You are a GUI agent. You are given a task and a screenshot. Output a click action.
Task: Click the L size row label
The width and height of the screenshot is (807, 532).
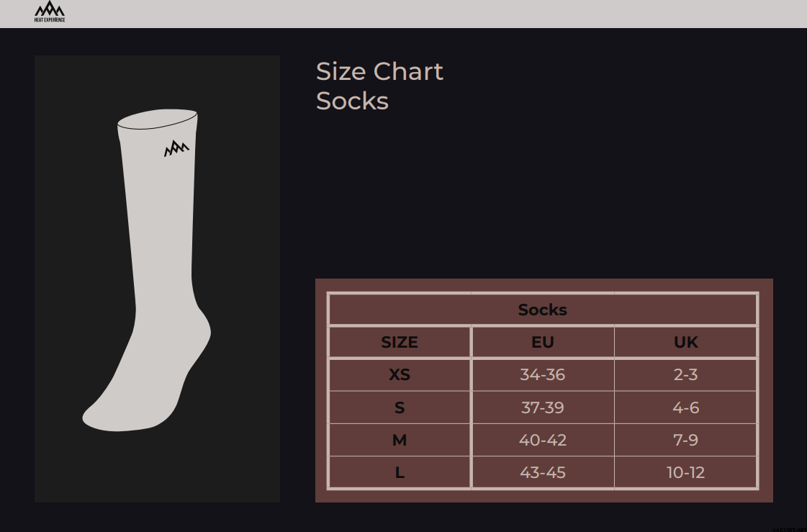pos(400,472)
